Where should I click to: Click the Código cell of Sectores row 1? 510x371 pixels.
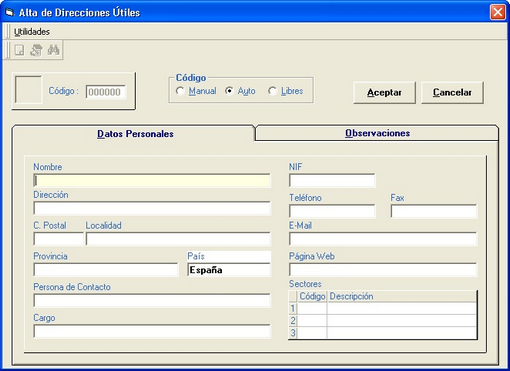tap(312, 308)
